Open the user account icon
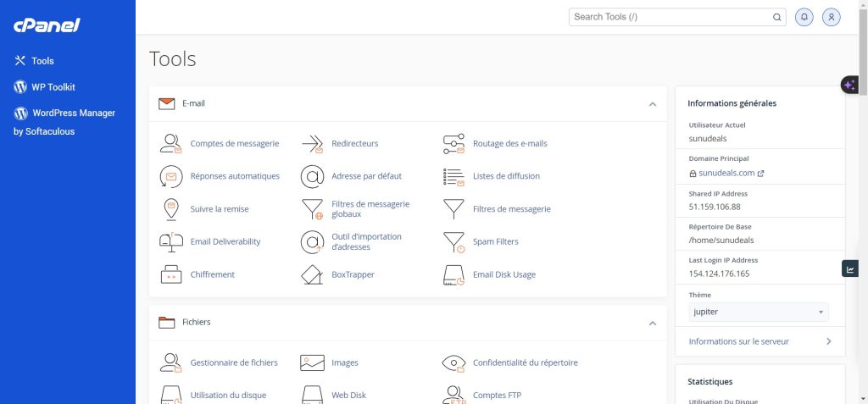 tap(832, 17)
